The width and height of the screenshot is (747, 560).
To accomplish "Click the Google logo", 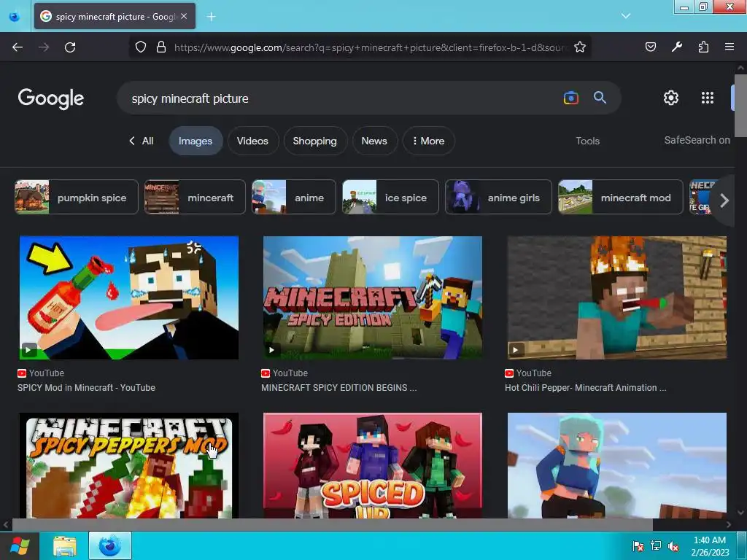I will click(x=51, y=98).
